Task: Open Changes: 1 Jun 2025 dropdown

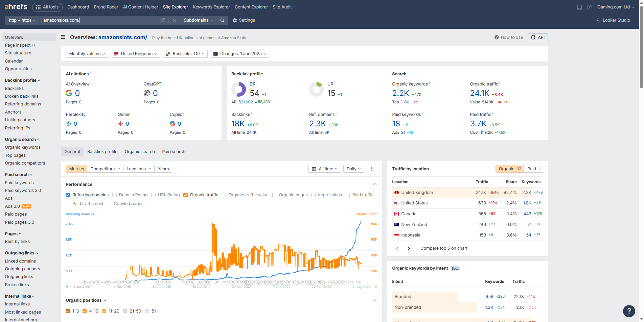Action: coord(239,54)
